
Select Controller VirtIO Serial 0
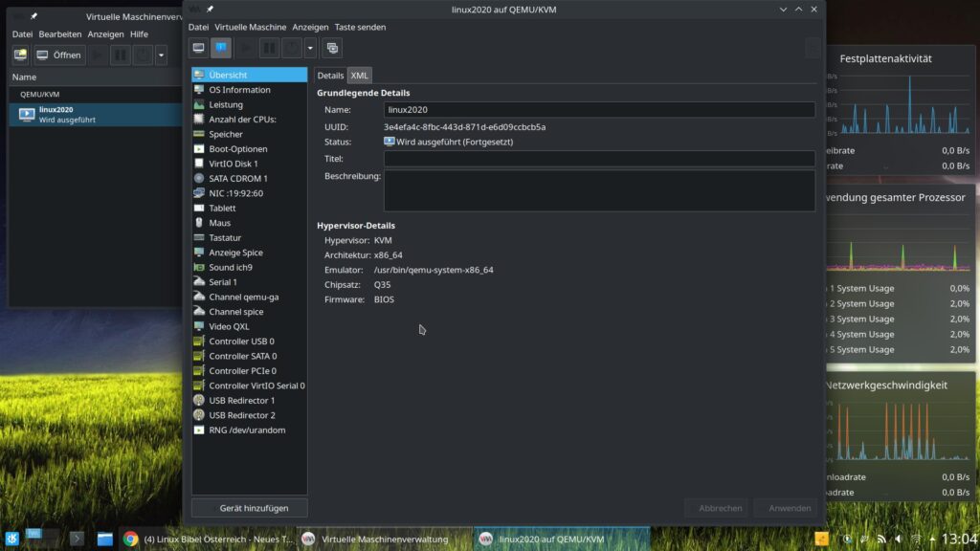point(250,386)
